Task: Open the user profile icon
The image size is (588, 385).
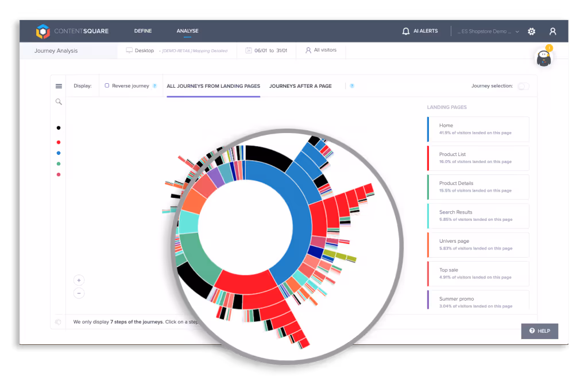Action: [x=553, y=32]
